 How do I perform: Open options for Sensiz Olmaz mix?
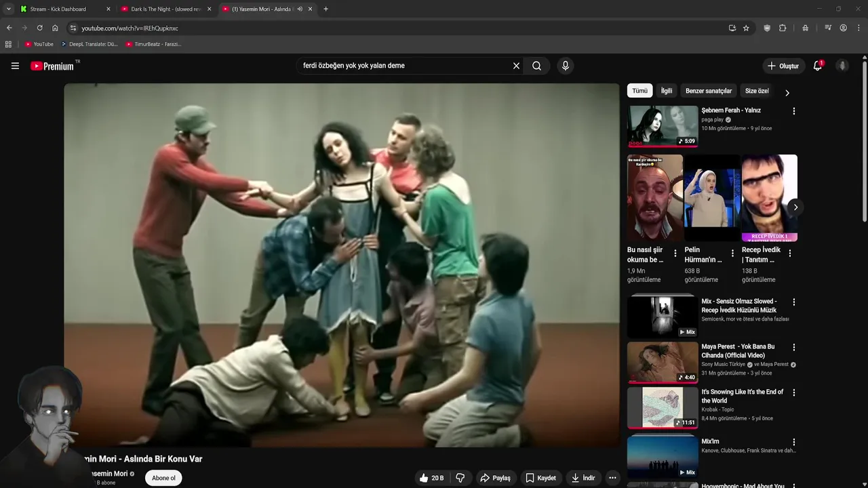coord(794,302)
